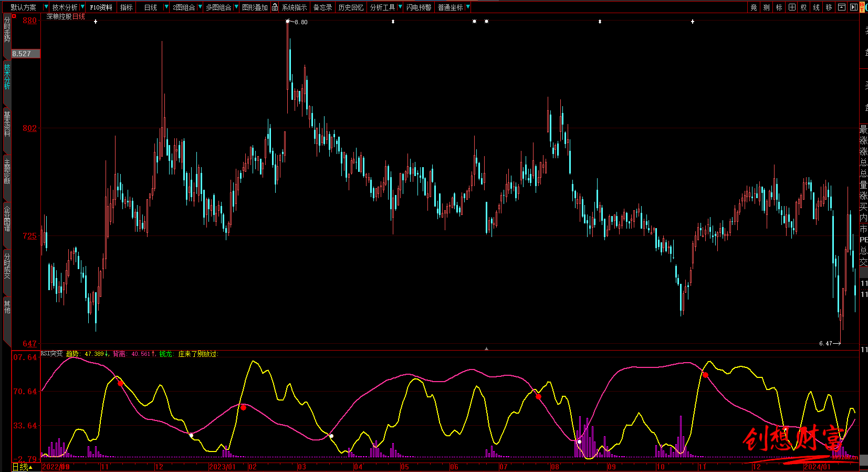The width and height of the screenshot is (868, 472).
Task: Expand the 普通坐标 dropdown arrow
Action: tap(468, 7)
